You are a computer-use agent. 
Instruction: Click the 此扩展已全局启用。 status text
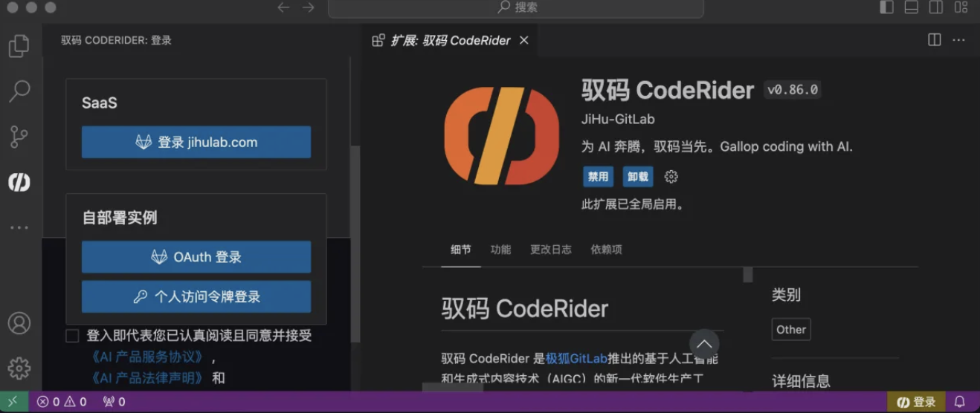click(633, 204)
